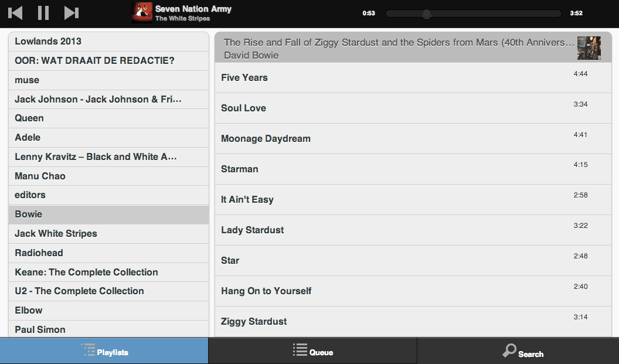The height and width of the screenshot is (364, 619).
Task: Open the Search tab
Action: tap(518, 351)
